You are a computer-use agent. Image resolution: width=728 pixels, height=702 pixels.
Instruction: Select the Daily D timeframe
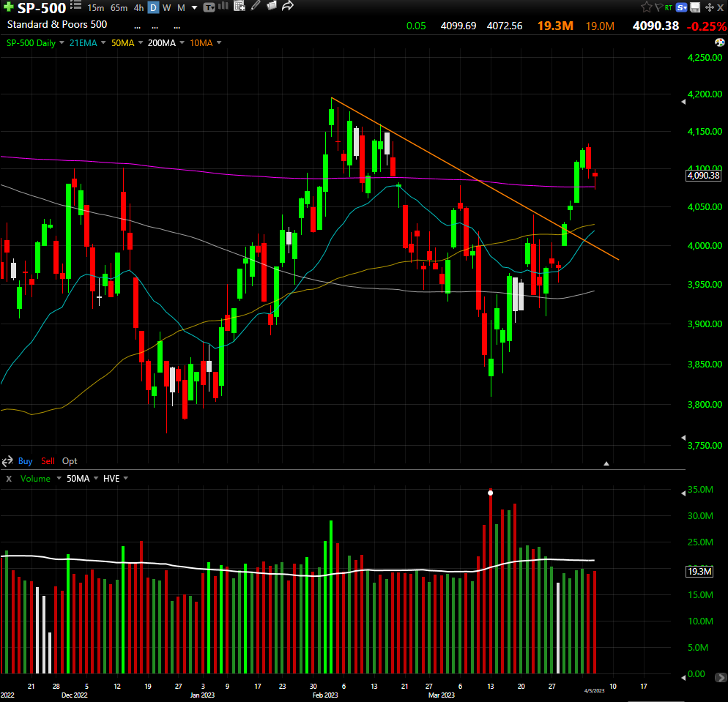click(153, 7)
